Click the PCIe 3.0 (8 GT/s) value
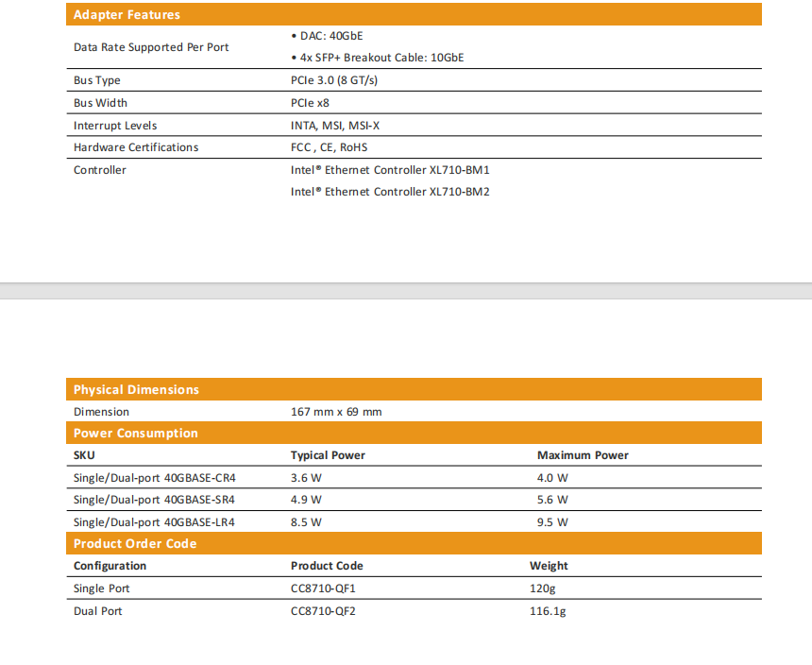 334,80
